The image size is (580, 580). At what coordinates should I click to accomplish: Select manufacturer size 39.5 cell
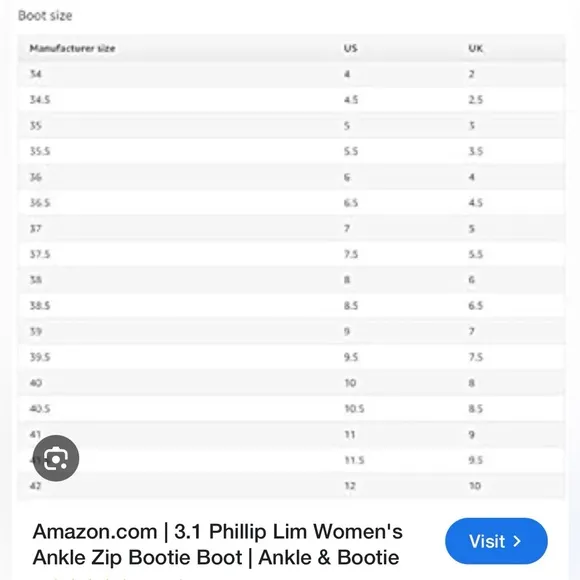pyautogui.click(x=40, y=357)
